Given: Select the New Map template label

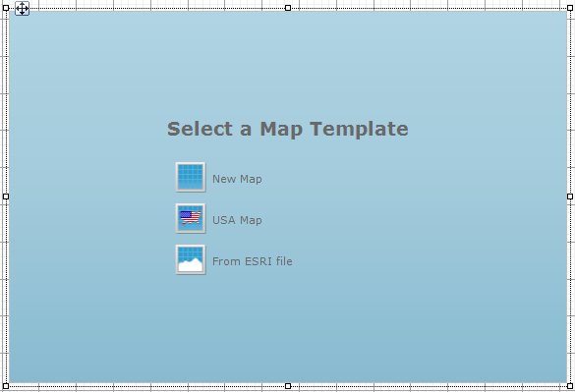Looking at the screenshot, I should [237, 179].
